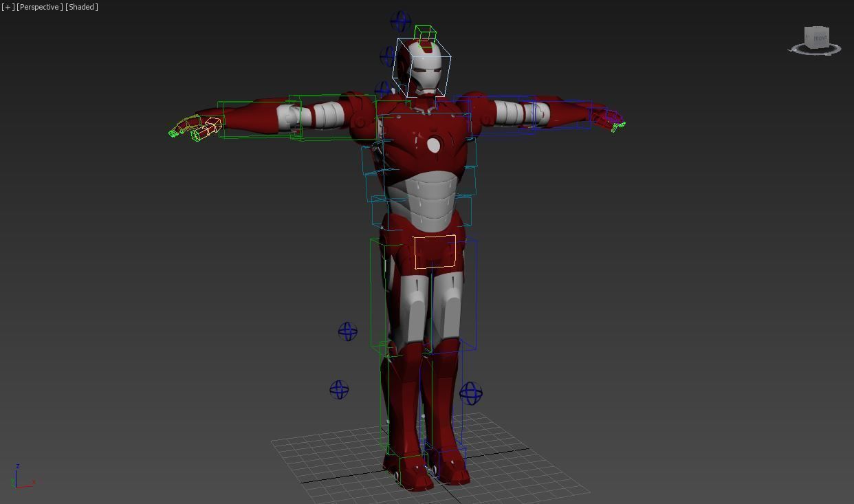
Task: Click the arc reactor circle on the chest
Action: pyautogui.click(x=434, y=145)
